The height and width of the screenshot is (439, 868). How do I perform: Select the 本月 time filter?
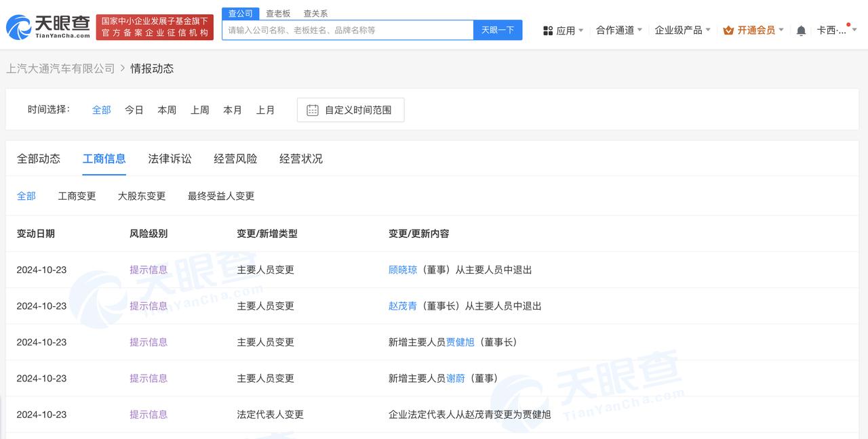(x=233, y=110)
